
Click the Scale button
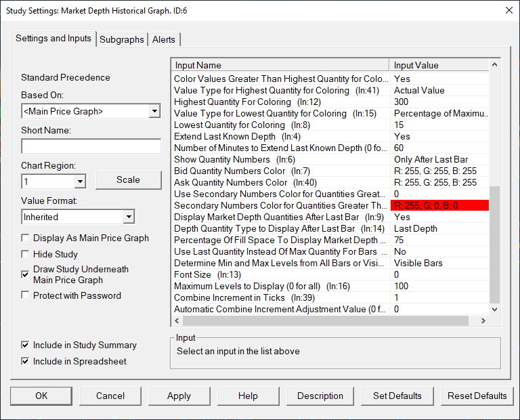tap(129, 180)
